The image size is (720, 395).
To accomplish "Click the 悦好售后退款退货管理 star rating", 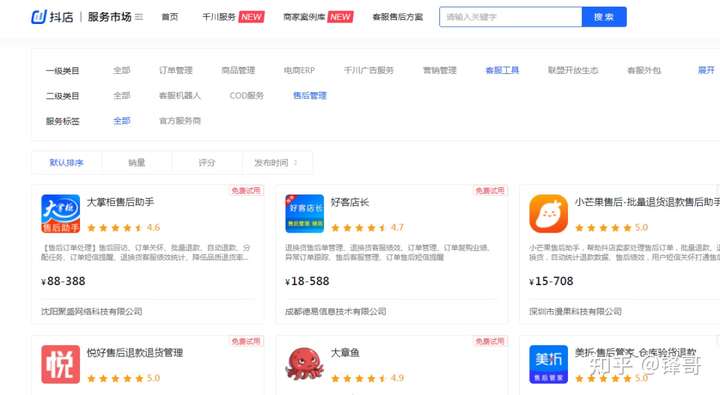I will point(124,378).
